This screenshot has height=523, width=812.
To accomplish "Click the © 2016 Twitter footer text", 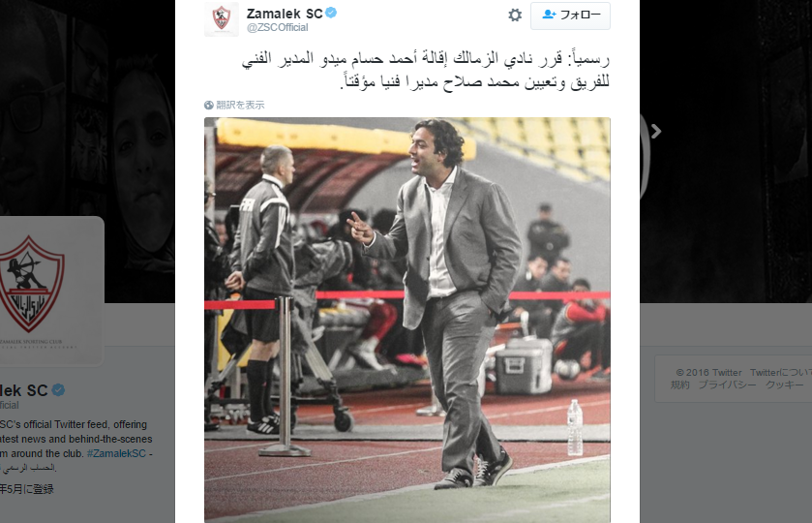I will point(709,372).
